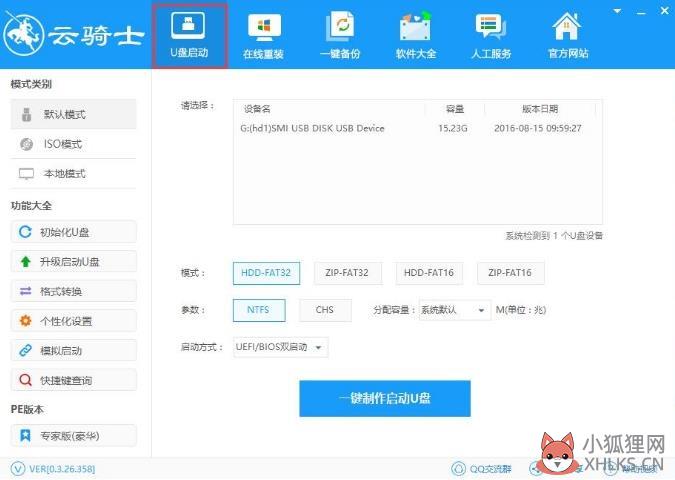675x480 pixels.
Task: Close the 云骑士 window
Action: tap(665, 11)
